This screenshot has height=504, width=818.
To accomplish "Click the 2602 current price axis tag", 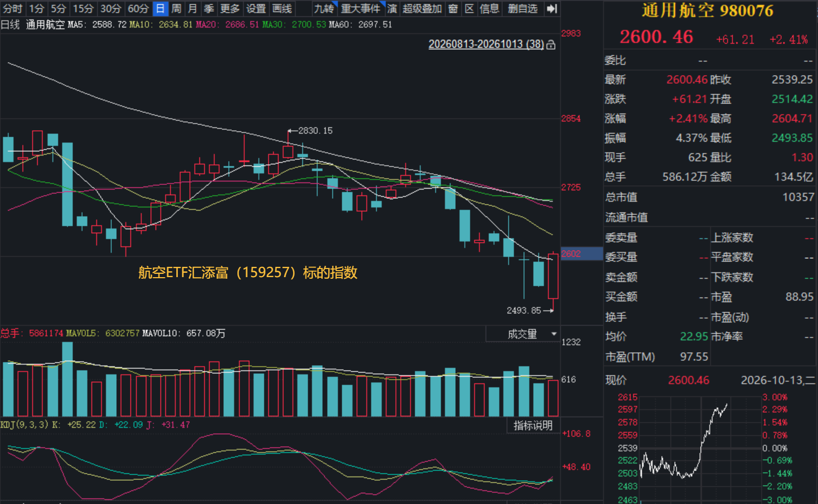I will pos(582,254).
